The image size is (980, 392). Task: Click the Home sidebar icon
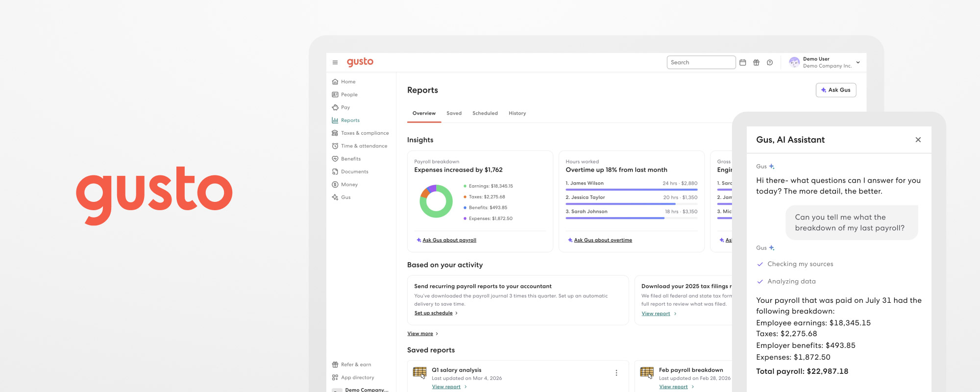pos(335,82)
